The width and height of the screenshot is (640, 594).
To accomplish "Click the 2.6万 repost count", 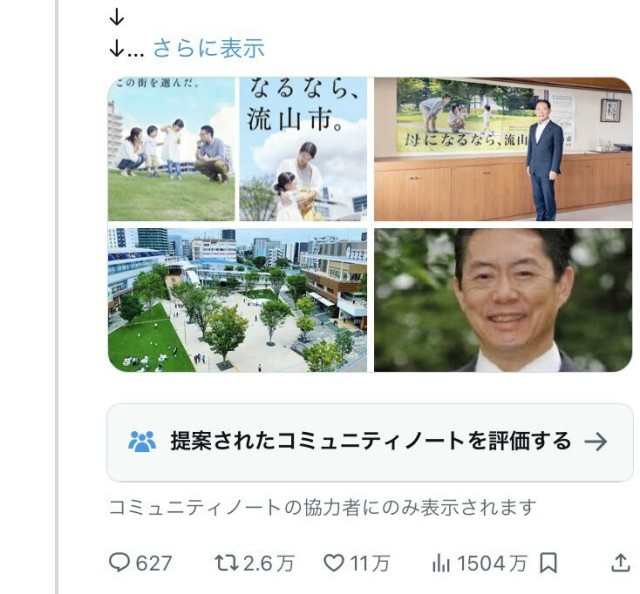I will (269, 563).
